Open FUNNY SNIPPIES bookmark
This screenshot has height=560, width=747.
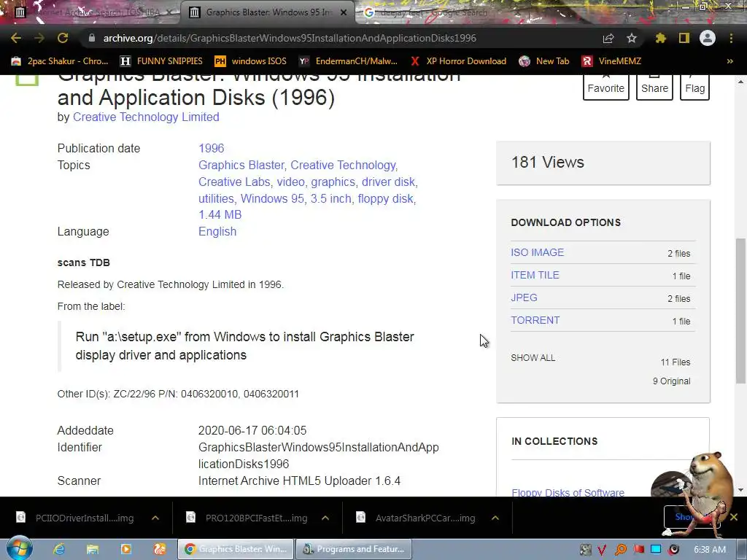point(161,61)
